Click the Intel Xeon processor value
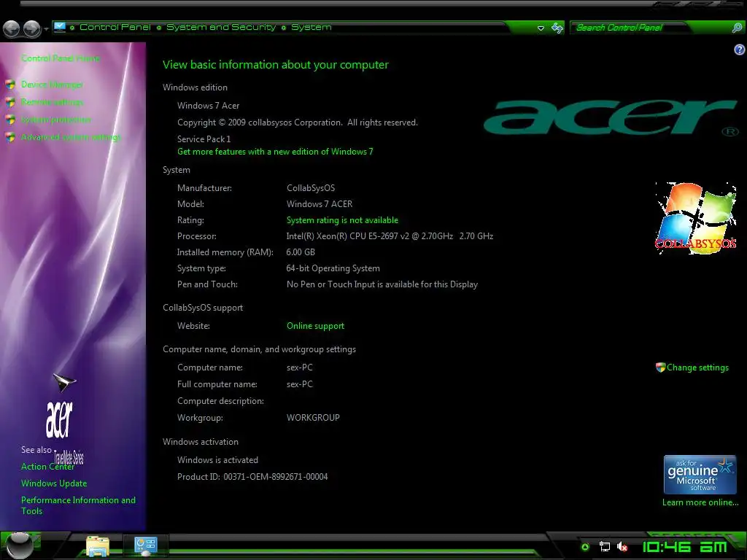 (x=390, y=236)
